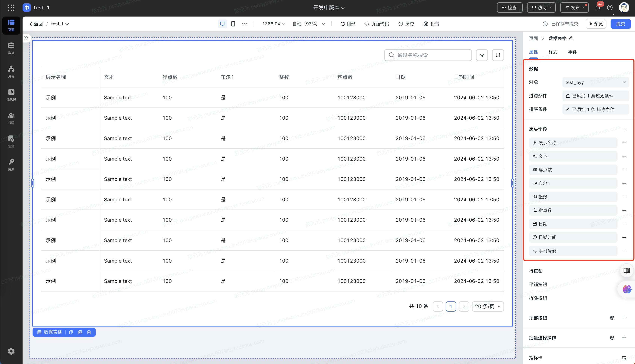The image size is (635, 364).
Task: Add a new 表头字段 with plus icon
Action: (624, 129)
